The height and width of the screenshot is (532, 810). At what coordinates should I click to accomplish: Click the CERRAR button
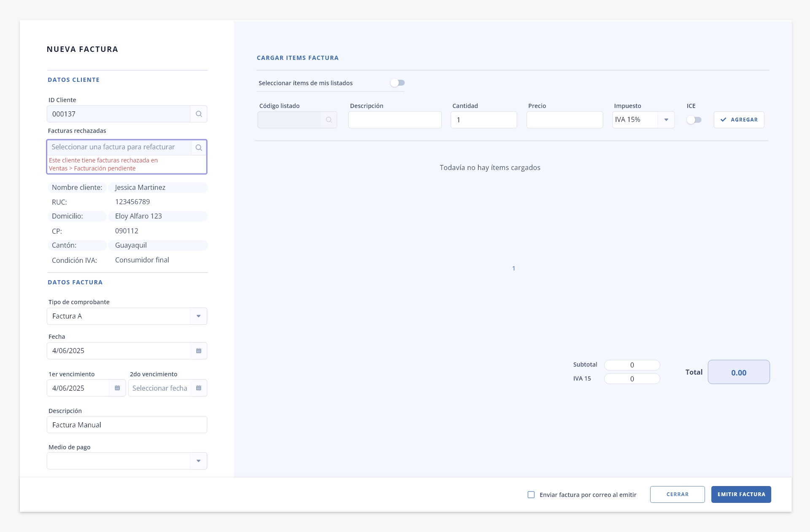click(678, 494)
